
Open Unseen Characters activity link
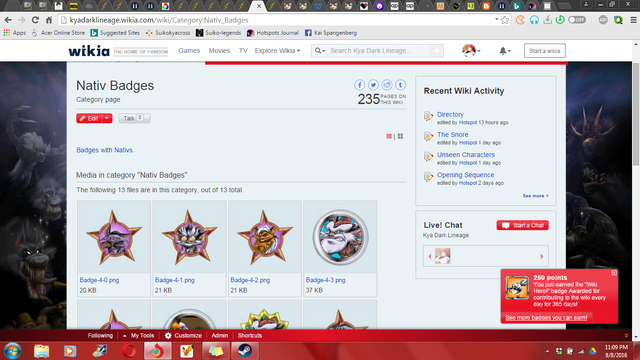pos(466,155)
